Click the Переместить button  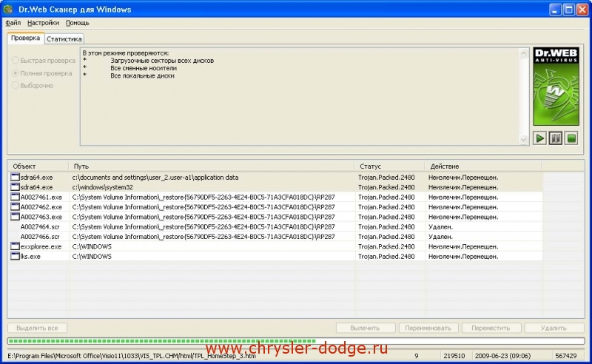(x=491, y=328)
